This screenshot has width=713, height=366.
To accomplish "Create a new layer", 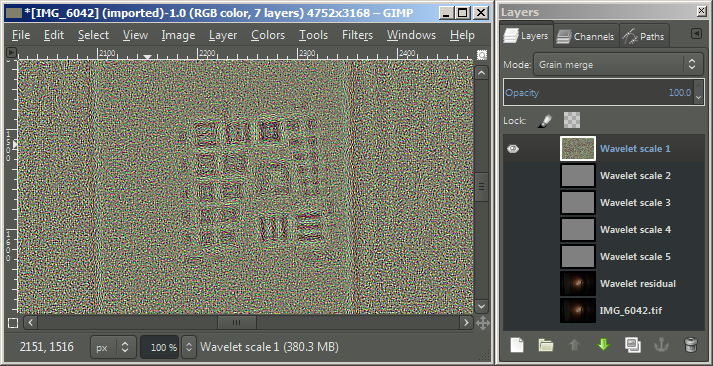I will [x=517, y=345].
